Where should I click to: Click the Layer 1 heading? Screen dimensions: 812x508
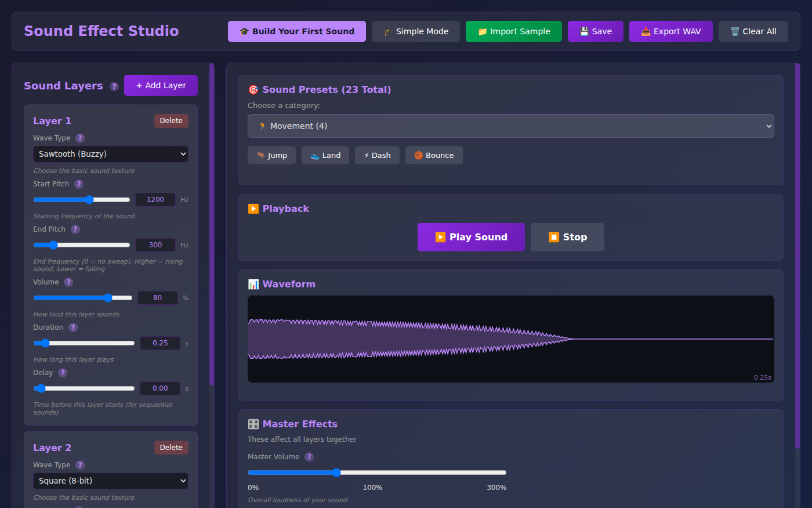click(52, 121)
